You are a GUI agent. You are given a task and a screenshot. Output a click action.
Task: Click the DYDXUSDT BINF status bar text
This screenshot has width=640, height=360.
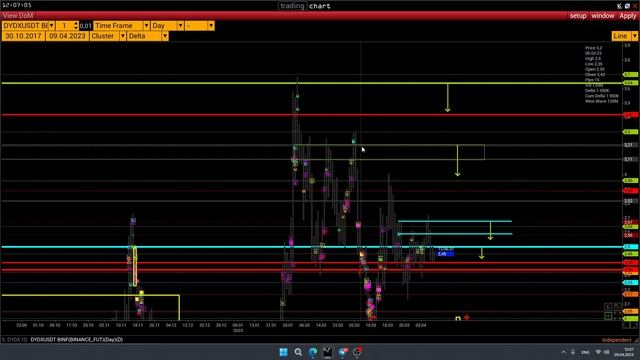pos(76,340)
